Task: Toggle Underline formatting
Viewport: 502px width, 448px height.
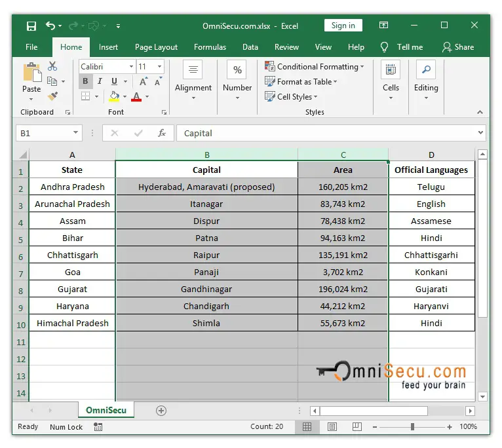Action: click(x=114, y=81)
